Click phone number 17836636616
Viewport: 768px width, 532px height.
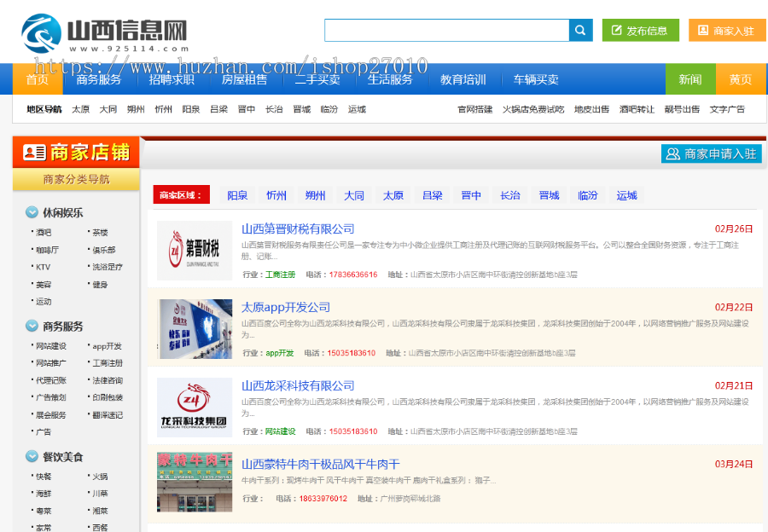point(353,275)
